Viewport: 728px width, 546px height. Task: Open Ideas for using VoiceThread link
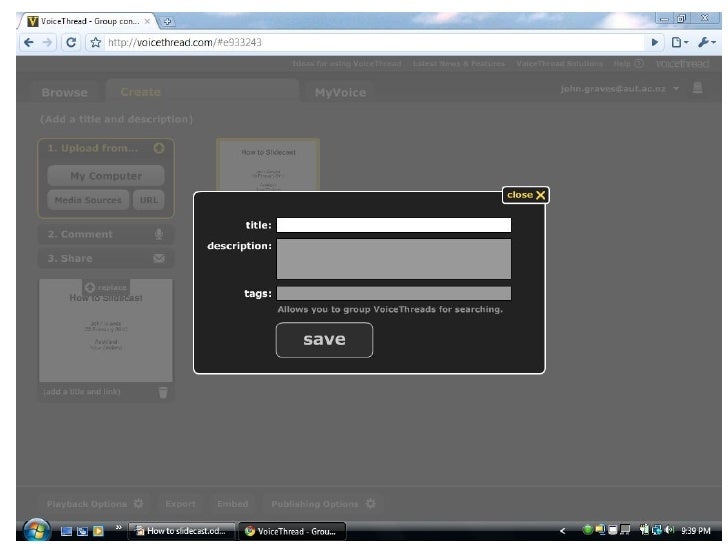click(x=347, y=64)
